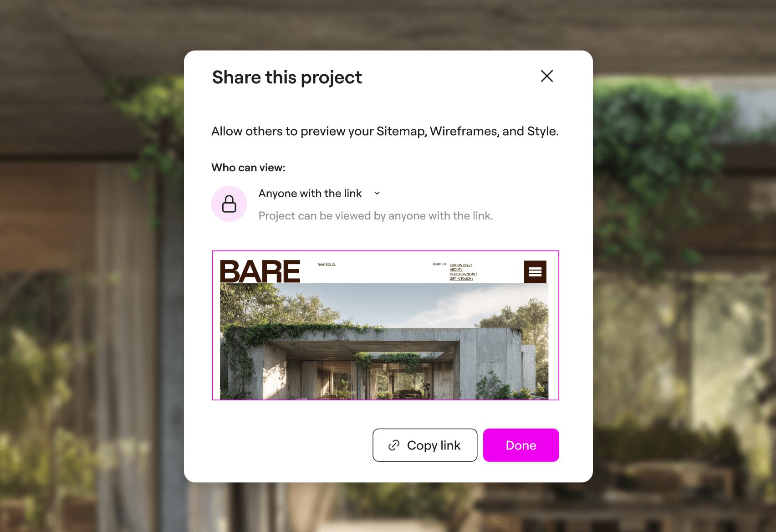The height and width of the screenshot is (532, 776).
Task: Select OUR DESIGNERS in the preview nav
Action: [x=463, y=274]
